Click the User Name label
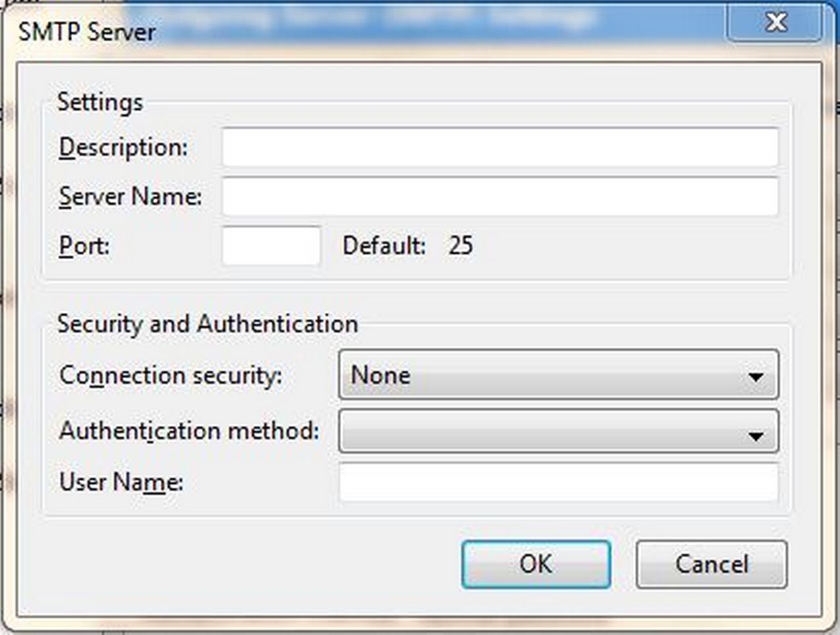 pos(122,482)
